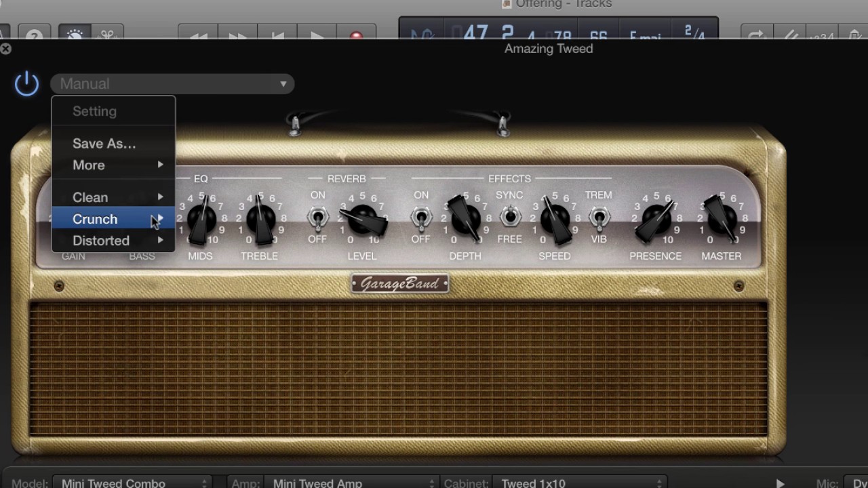Click the PRESENCE knob
Screen dimensions: 868x488
pyautogui.click(x=656, y=220)
